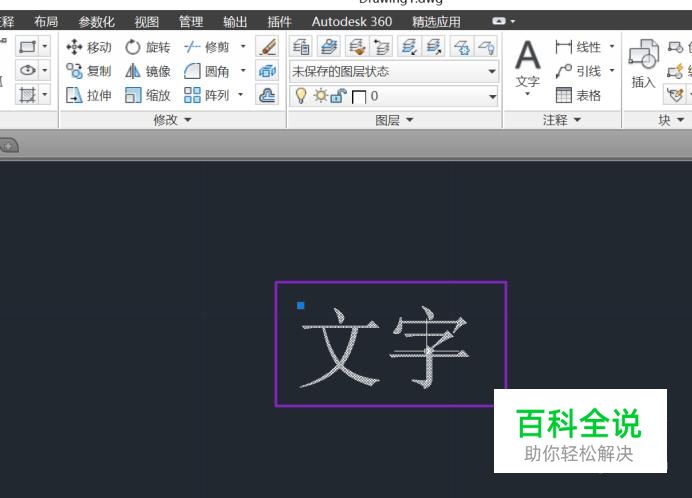Click the hatch tool icon

click(27, 94)
